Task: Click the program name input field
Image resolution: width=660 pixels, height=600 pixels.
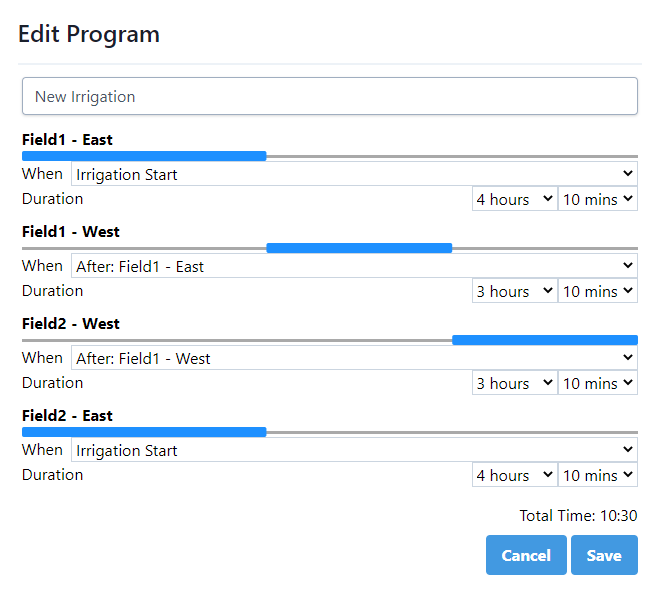Action: coord(329,97)
